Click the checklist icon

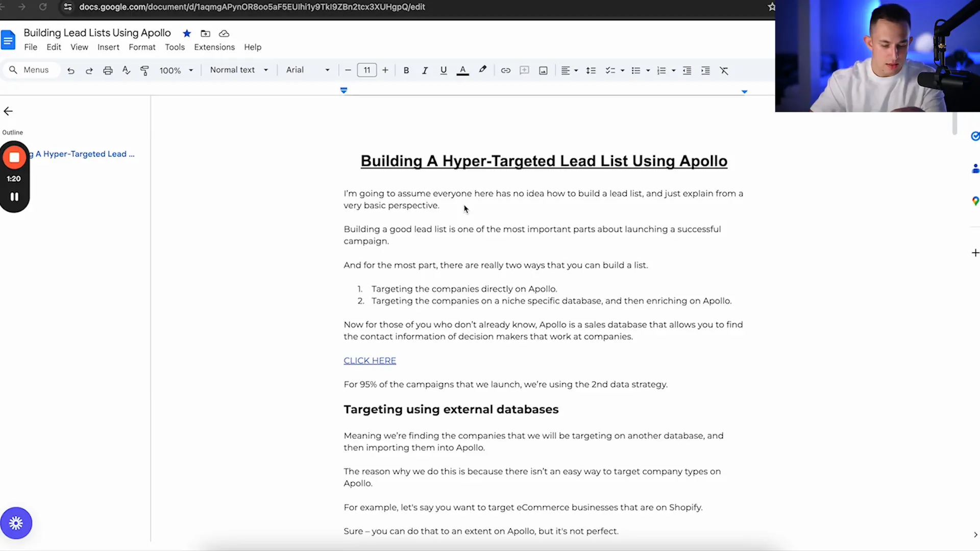click(610, 70)
